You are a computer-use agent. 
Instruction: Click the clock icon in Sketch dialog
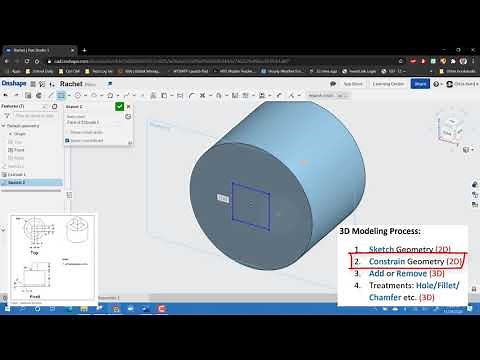coord(128,116)
